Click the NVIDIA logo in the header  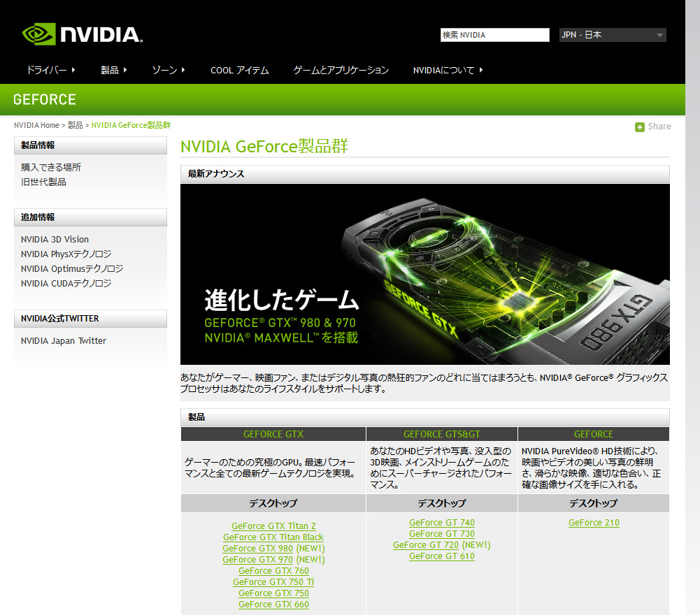pos(82,34)
